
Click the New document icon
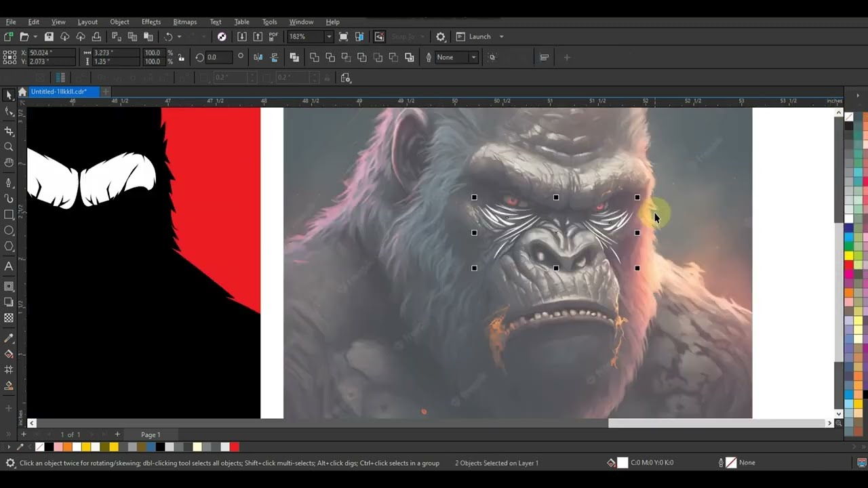(x=9, y=37)
